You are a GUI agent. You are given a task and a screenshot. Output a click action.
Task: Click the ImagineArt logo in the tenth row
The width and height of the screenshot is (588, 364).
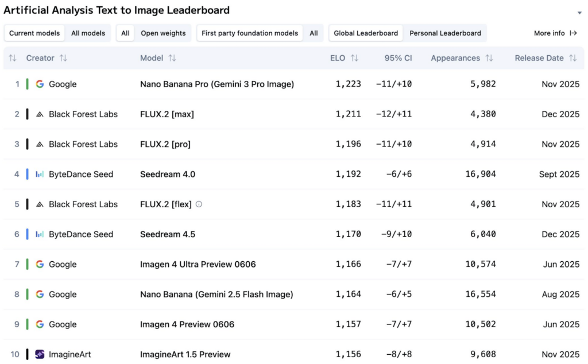click(x=39, y=354)
